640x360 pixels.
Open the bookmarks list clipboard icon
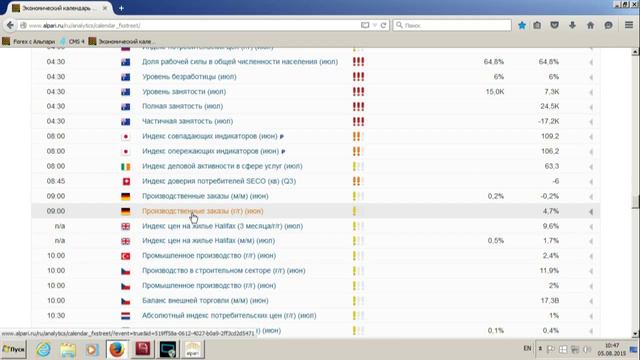[x=537, y=25]
